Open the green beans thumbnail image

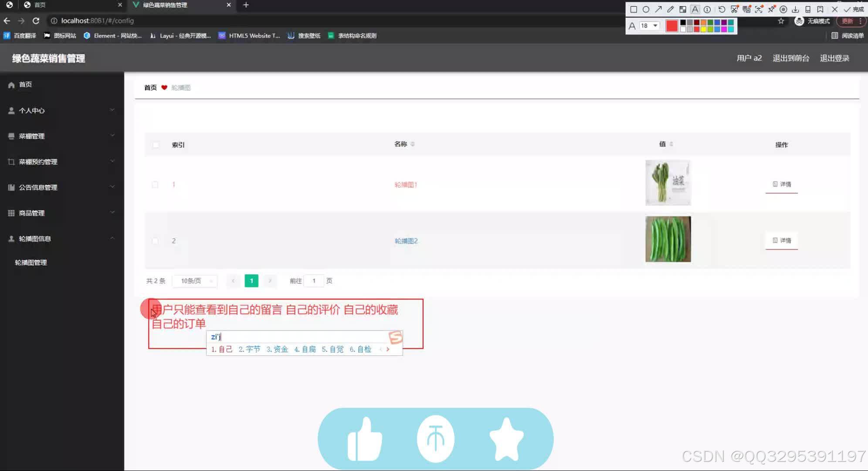click(x=668, y=239)
